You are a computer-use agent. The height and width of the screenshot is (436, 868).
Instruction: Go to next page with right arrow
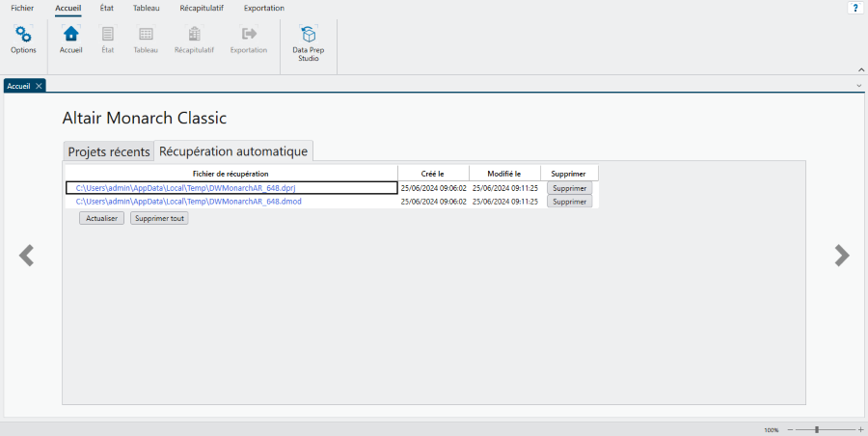click(x=842, y=256)
